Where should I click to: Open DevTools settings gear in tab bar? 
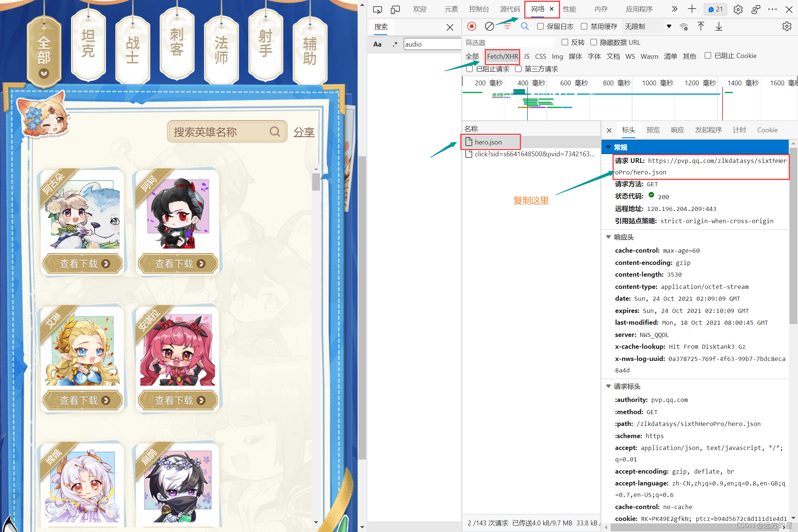[x=738, y=10]
